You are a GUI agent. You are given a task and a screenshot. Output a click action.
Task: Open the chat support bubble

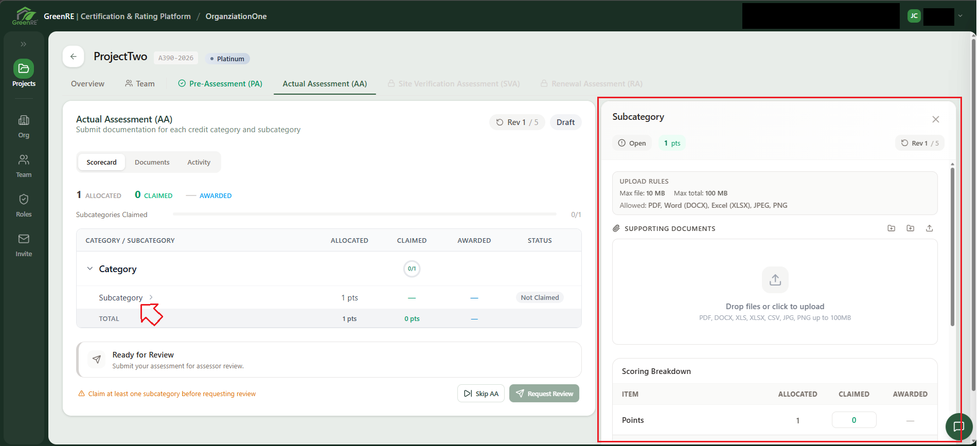[959, 426]
